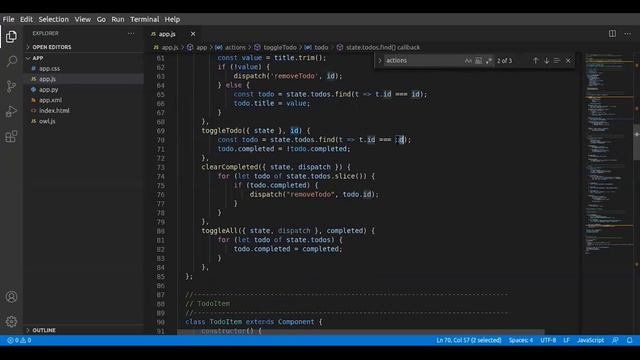The height and width of the screenshot is (360, 640).
Task: Select app.js in the explorer
Action: [83, 79]
